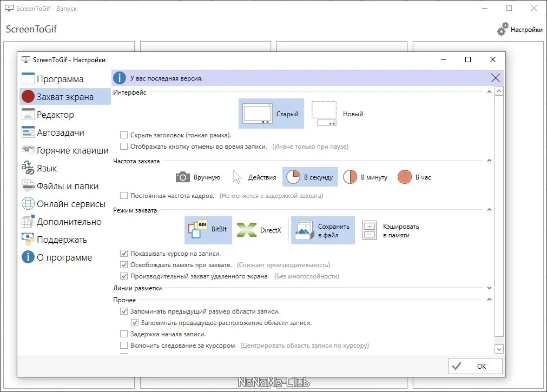Click the ScreenToGif icon in settings title bar
The height and width of the screenshot is (392, 547).
[x=26, y=59]
